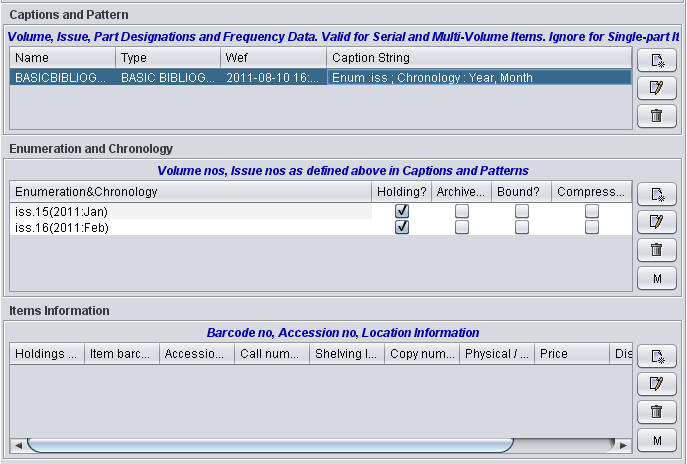This screenshot has width=687, height=464.
Task: Check Archive for iss.16(2011:Feb)
Action: point(461,227)
